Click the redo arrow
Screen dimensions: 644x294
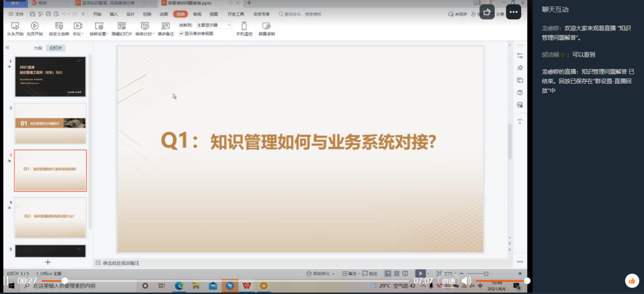click(75, 14)
